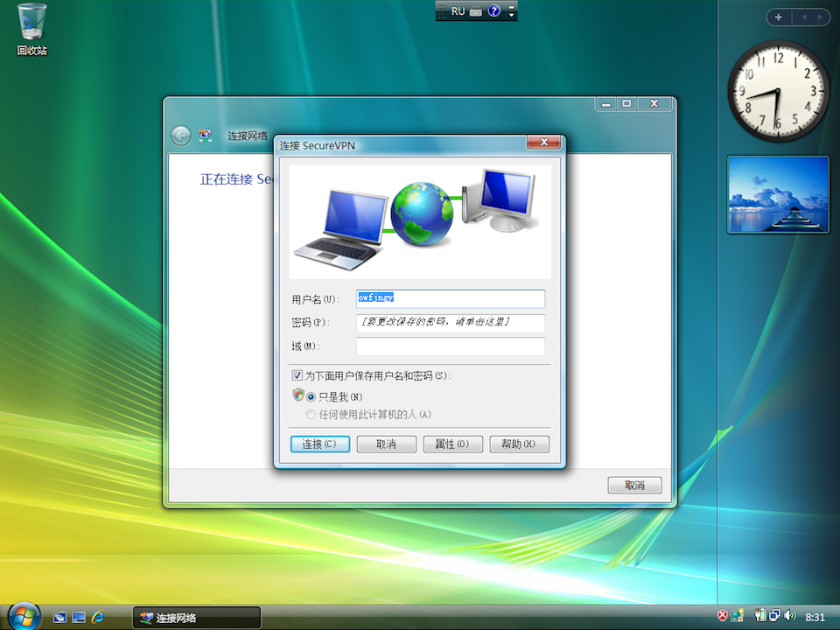Maximize the Connect Network window
The width and height of the screenshot is (840, 630).
point(626,103)
